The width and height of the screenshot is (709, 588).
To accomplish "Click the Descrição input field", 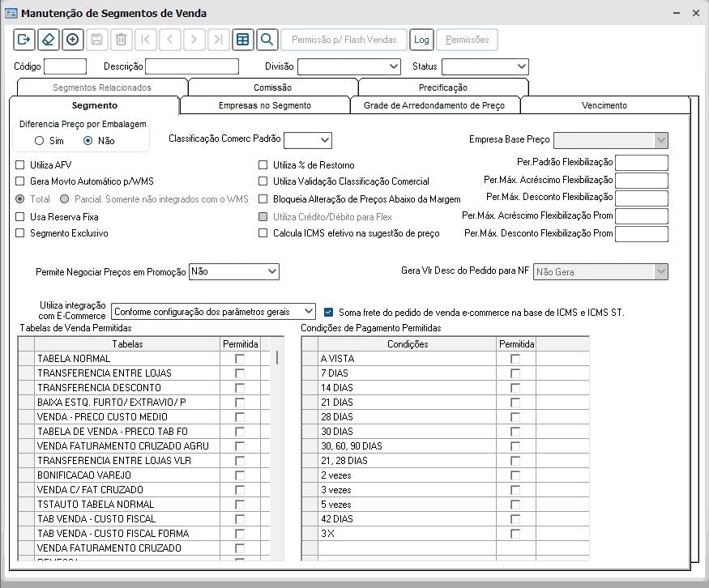I will [x=192, y=66].
